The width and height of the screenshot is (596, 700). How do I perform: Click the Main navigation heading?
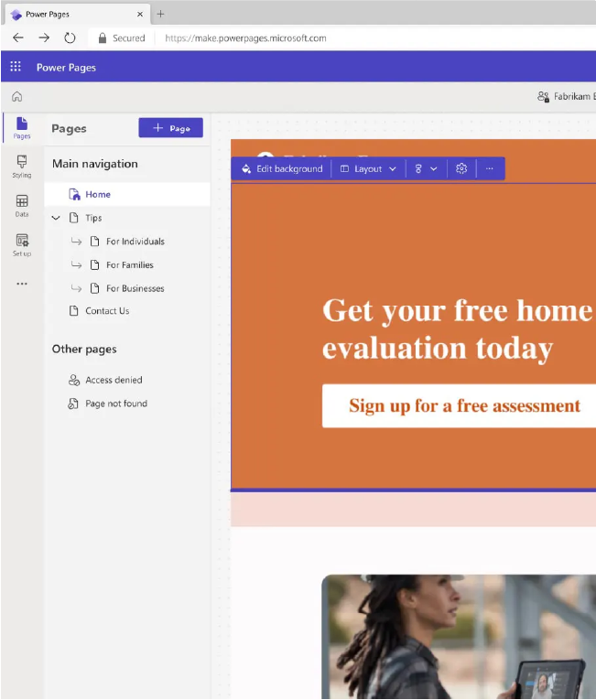click(x=94, y=164)
